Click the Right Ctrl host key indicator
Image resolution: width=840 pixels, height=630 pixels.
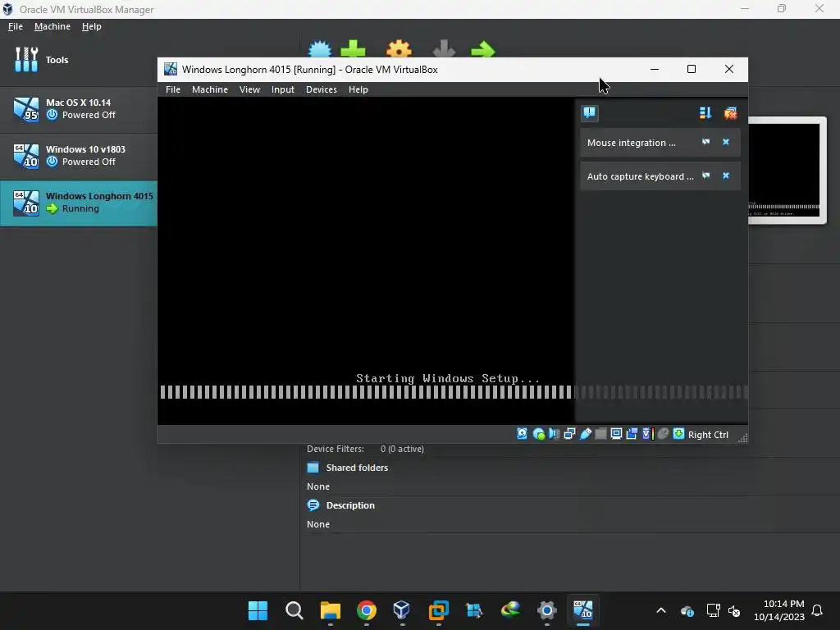tap(708, 435)
